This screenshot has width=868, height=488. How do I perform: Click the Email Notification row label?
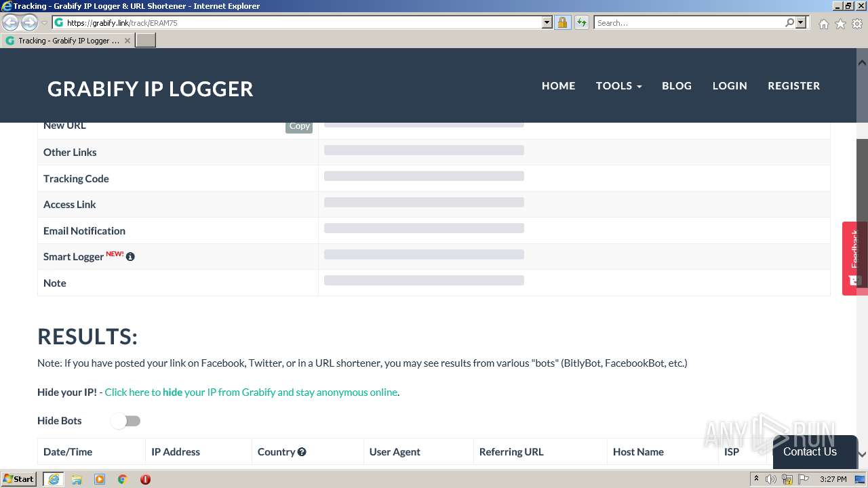84,231
